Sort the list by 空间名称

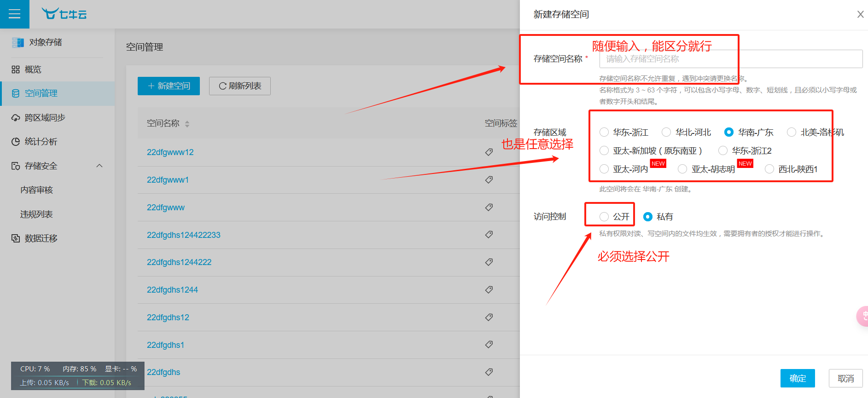187,124
